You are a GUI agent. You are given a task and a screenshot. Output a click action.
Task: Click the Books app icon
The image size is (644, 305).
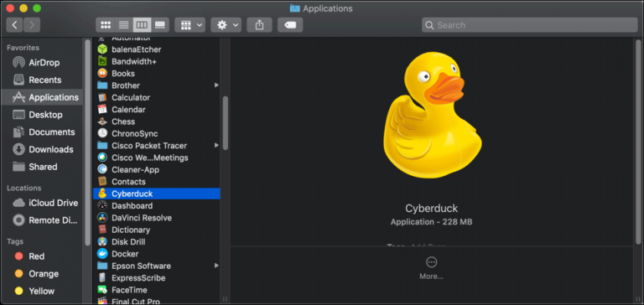coord(102,74)
